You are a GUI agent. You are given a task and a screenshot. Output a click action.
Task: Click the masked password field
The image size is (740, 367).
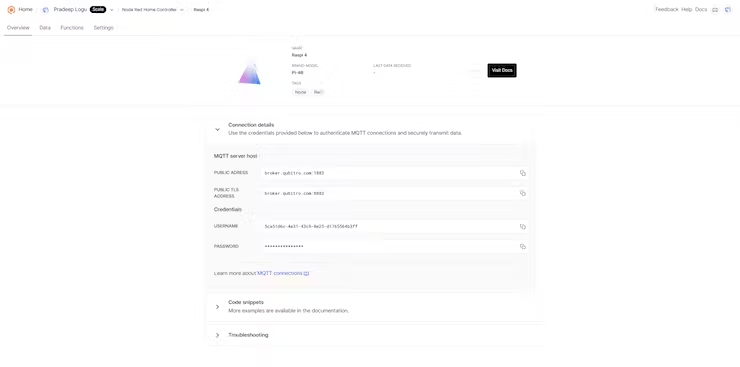[x=395, y=247]
